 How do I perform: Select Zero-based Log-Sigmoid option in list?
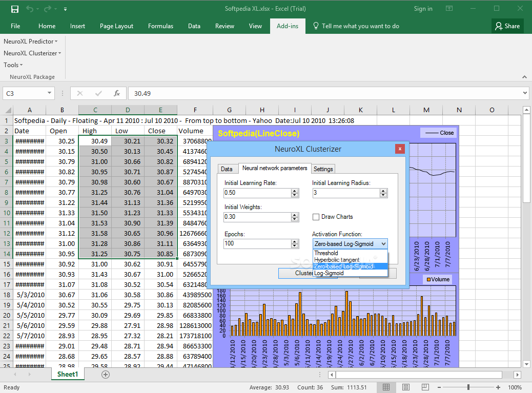[350, 266]
